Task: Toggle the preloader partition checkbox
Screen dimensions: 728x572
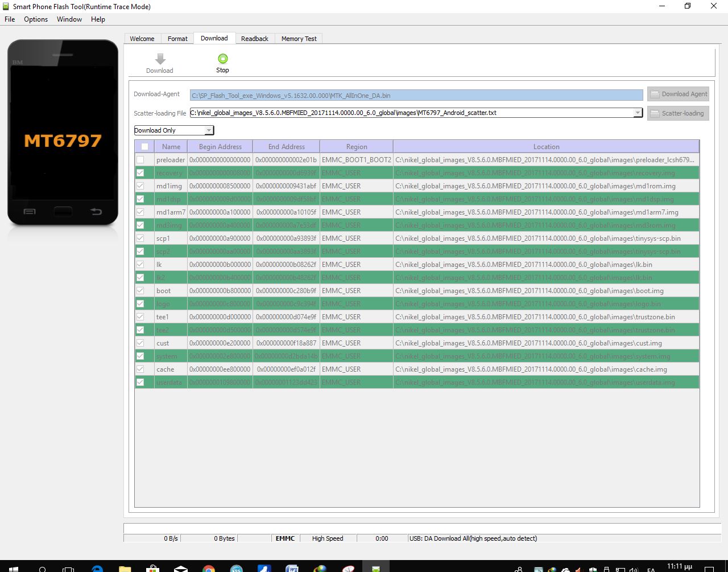Action: click(140, 160)
